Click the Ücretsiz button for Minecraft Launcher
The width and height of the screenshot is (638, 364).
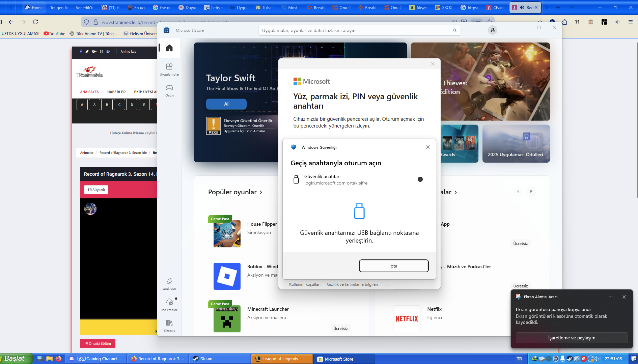(x=340, y=329)
